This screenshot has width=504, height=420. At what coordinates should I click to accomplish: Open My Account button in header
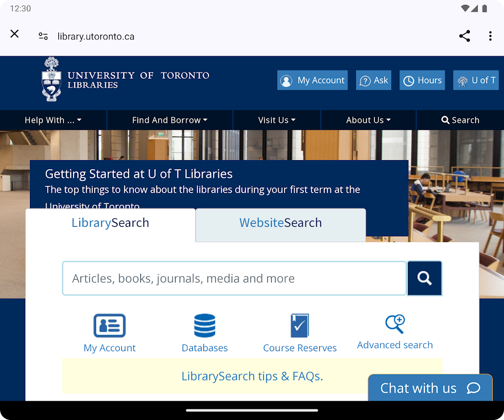(x=312, y=80)
